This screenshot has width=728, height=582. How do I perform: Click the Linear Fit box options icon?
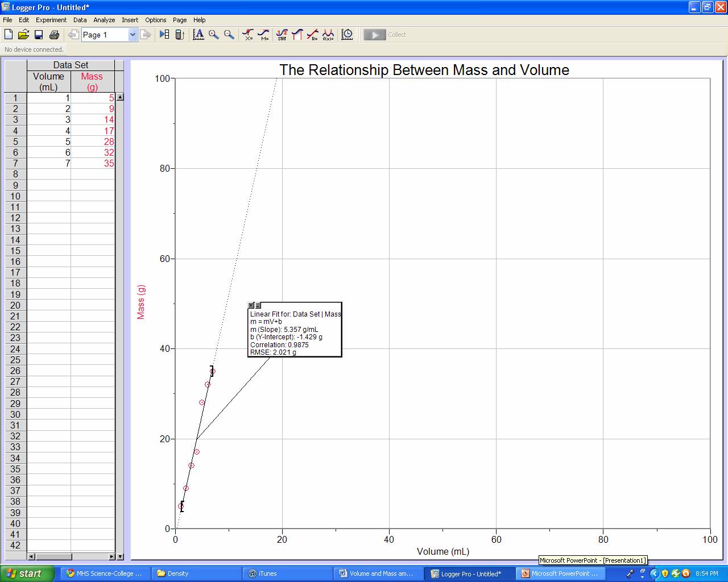[258, 306]
